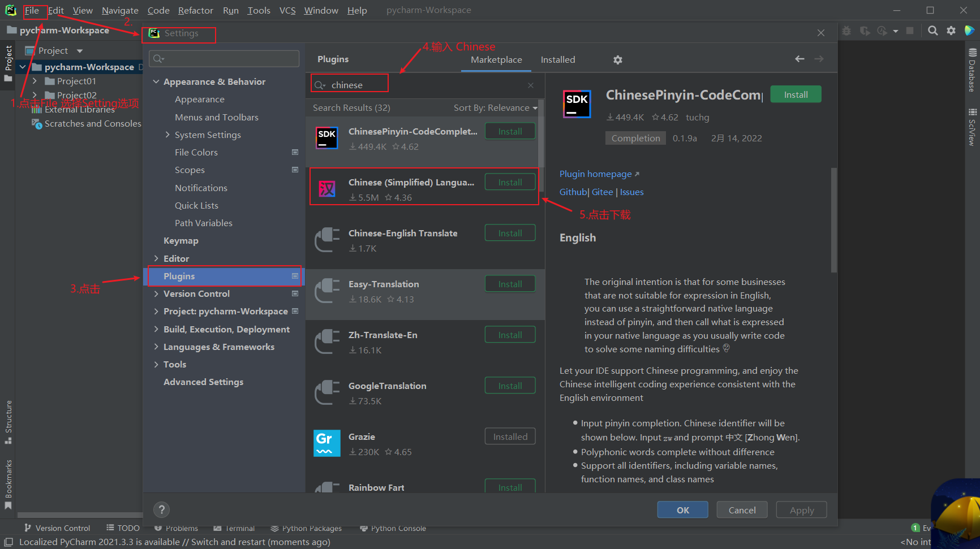980x549 pixels.
Task: Toggle the Project tool window sidebar
Action: 8,63
